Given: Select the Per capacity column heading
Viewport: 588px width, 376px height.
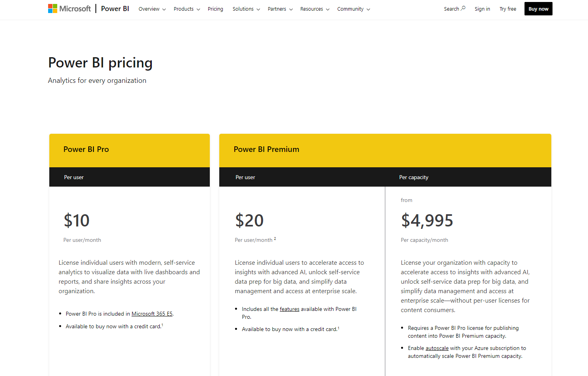Looking at the screenshot, I should click(x=414, y=178).
